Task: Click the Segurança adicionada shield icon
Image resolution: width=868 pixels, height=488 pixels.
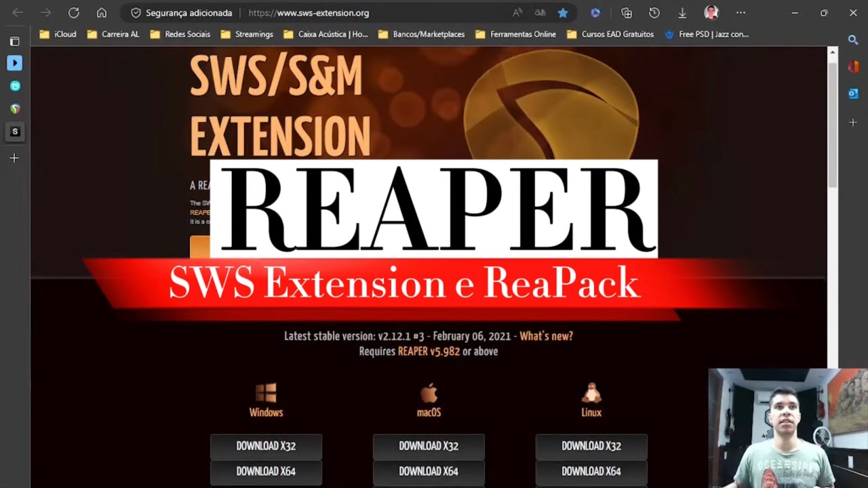Action: [x=136, y=13]
